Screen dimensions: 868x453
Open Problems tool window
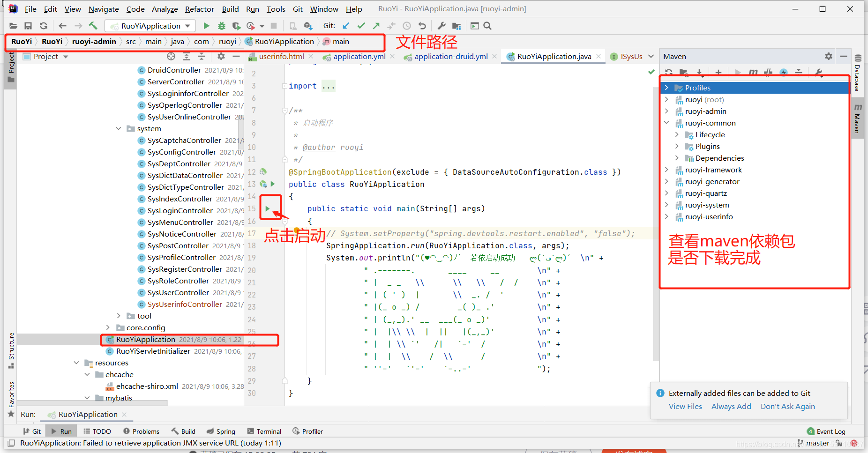(x=141, y=431)
